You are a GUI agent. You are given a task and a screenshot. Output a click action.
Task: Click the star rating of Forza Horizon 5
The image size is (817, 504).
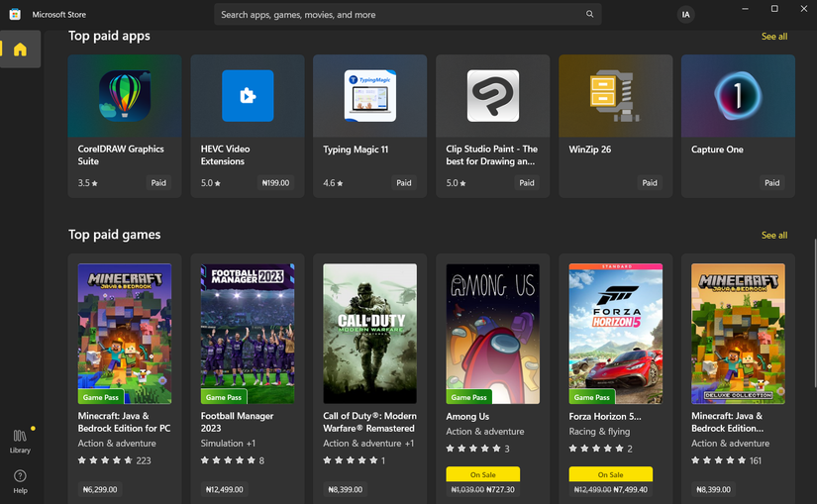pos(600,449)
